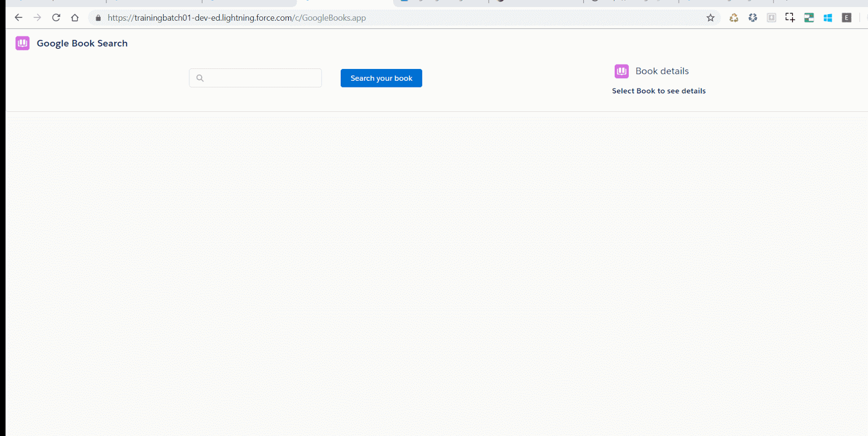The width and height of the screenshot is (868, 436).
Task: Click the magnifier icon in search box
Action: [200, 78]
